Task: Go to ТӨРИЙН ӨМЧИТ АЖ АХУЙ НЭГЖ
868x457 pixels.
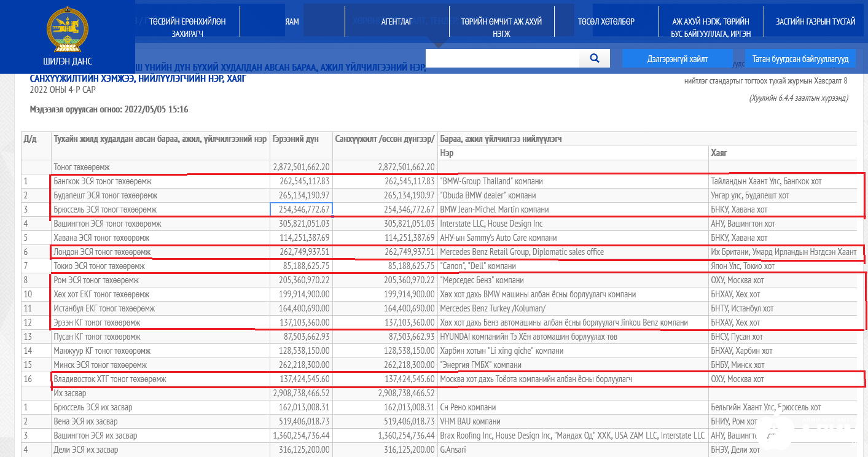Action: click(501, 27)
